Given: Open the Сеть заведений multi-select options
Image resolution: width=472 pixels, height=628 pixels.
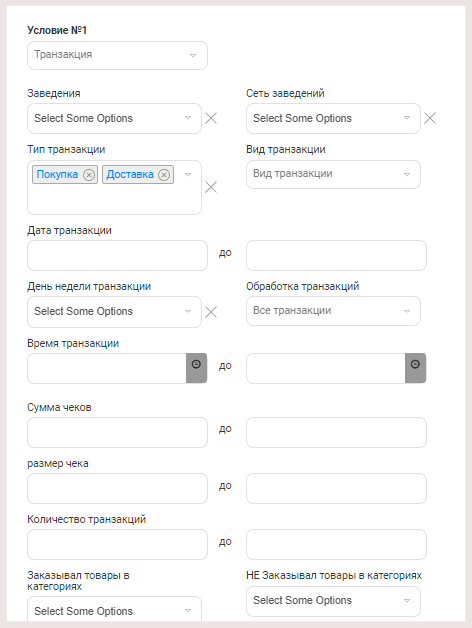Looking at the screenshot, I should [333, 119].
